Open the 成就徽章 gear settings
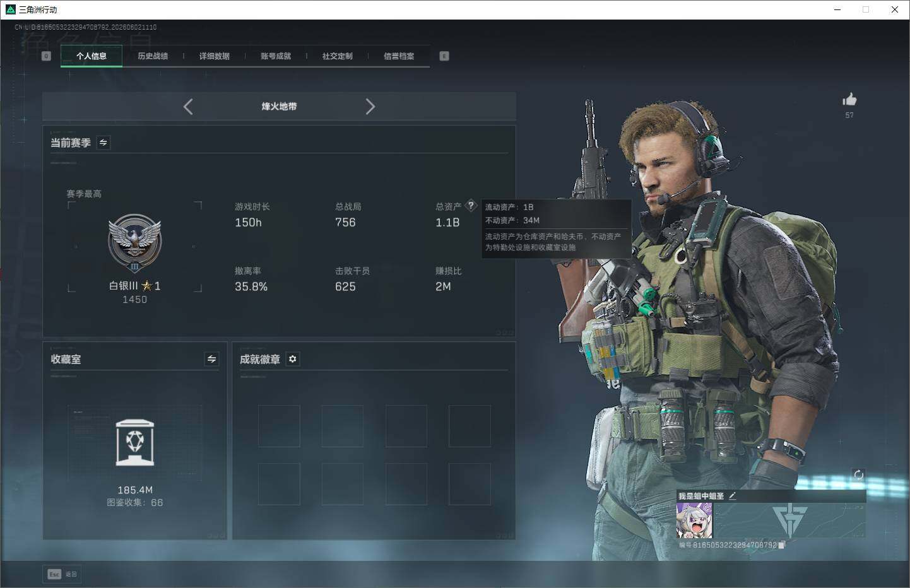910x588 pixels. pyautogui.click(x=293, y=359)
